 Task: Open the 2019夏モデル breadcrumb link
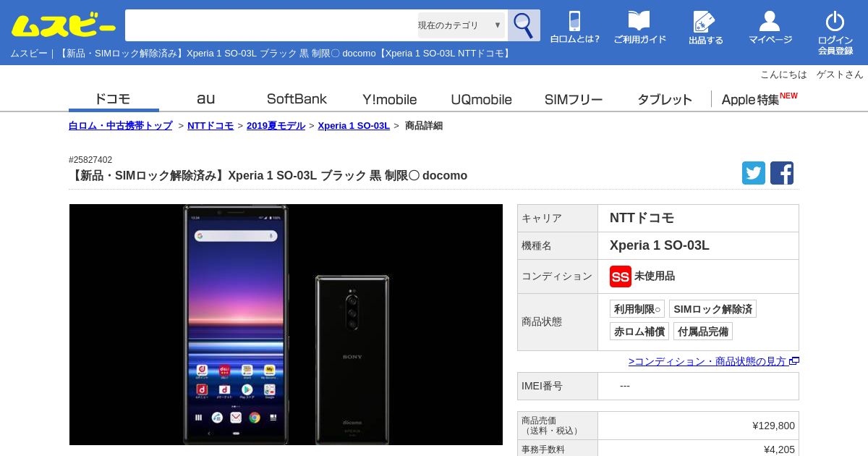(276, 125)
